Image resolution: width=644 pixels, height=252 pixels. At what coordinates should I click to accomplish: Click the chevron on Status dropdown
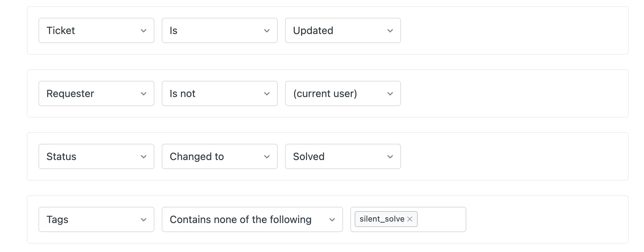click(144, 157)
